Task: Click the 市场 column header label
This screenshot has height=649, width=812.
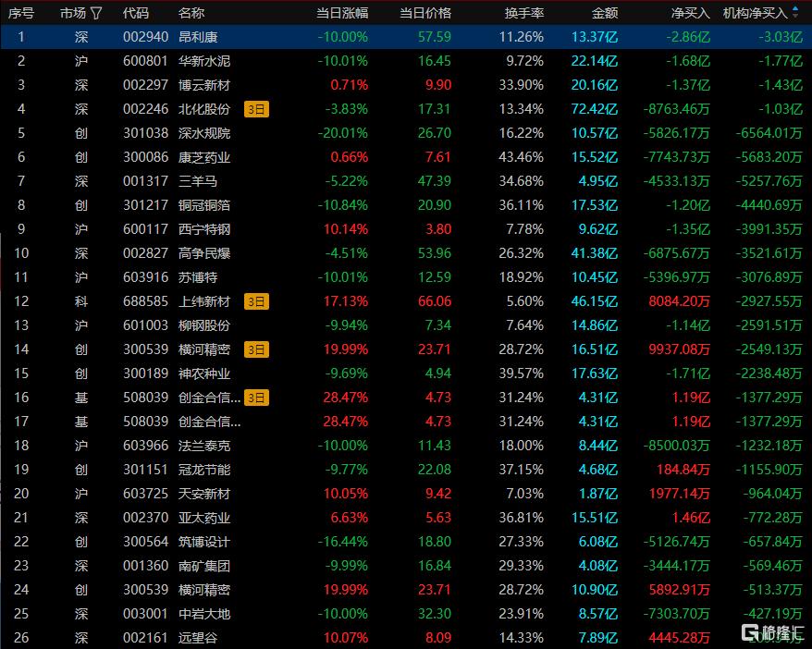Action: point(73,13)
